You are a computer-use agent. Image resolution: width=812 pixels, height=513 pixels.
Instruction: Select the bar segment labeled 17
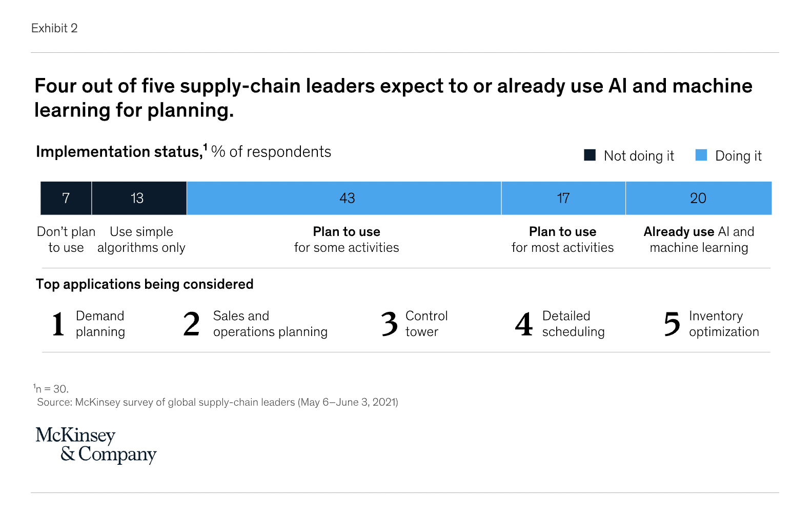point(563,198)
